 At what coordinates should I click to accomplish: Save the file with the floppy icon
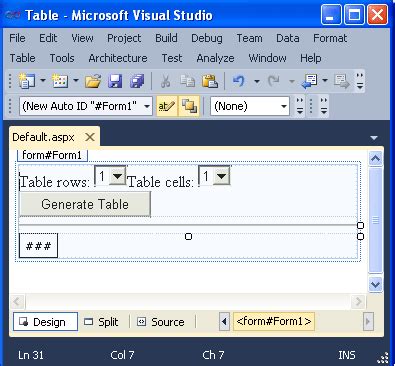click(115, 81)
